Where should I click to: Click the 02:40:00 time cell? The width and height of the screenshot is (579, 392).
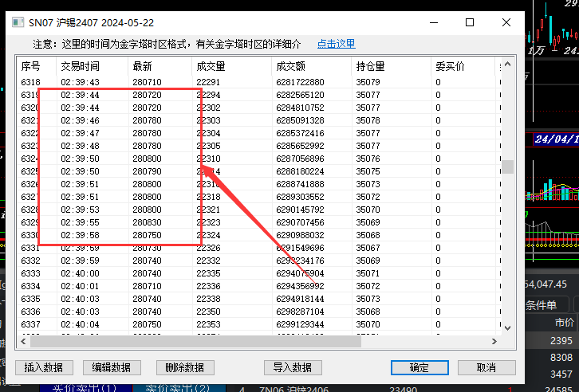(80, 273)
